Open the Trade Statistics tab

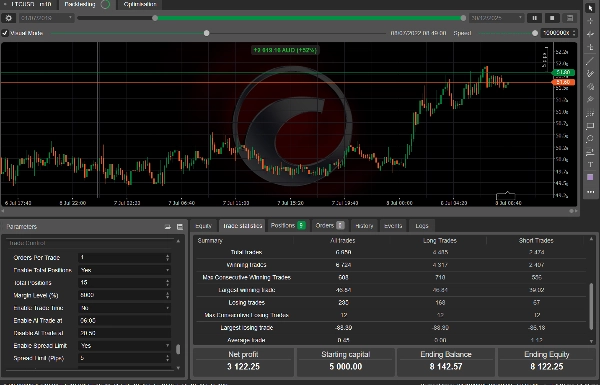pos(243,226)
